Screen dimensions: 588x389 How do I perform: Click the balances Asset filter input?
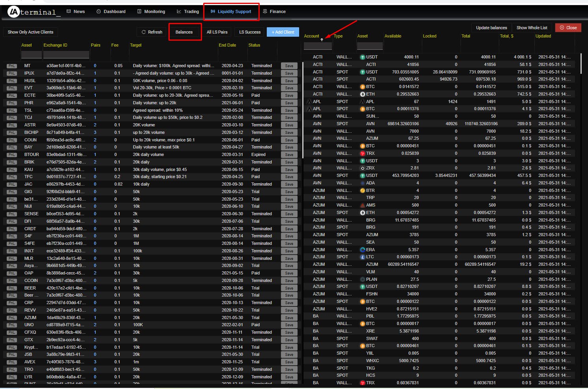tap(370, 46)
